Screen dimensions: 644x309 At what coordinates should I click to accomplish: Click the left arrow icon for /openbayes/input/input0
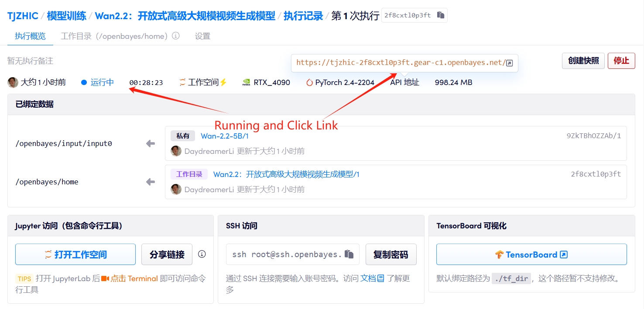pyautogui.click(x=151, y=143)
